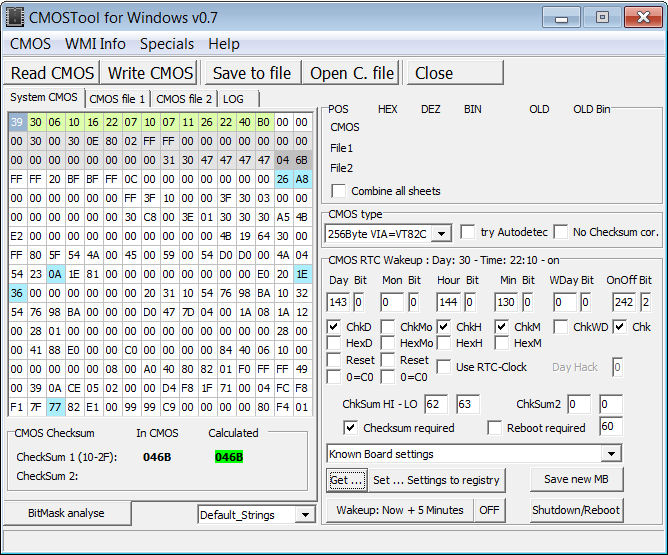Select cyan hex cell 36

tap(17, 293)
